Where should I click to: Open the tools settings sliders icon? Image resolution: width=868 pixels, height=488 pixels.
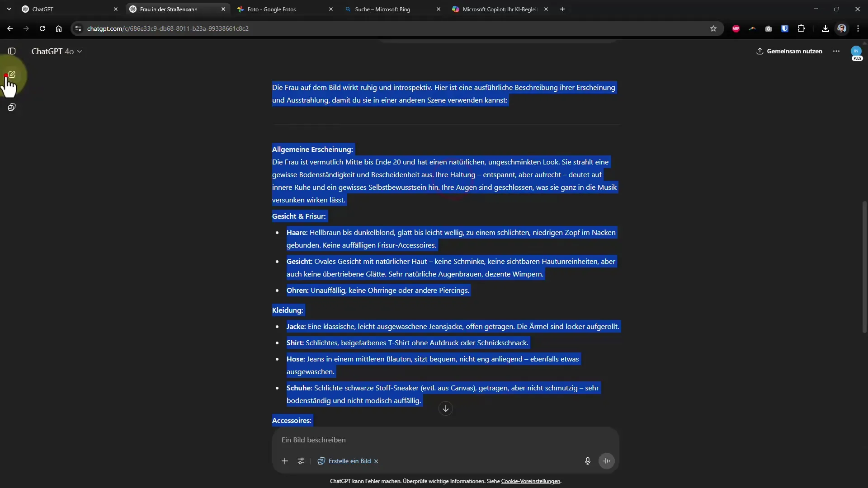click(301, 461)
